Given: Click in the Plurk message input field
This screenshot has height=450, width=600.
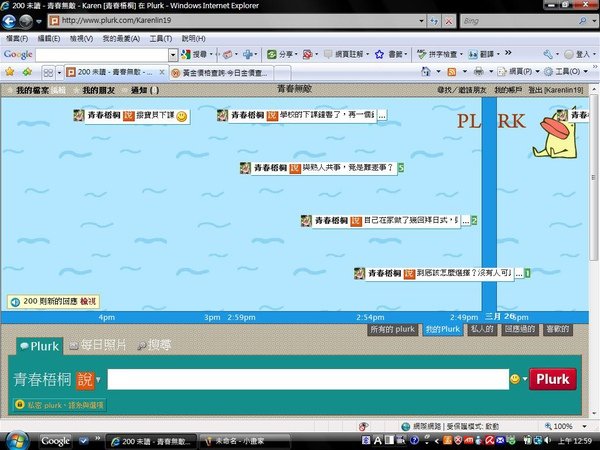Looking at the screenshot, I should tap(308, 379).
